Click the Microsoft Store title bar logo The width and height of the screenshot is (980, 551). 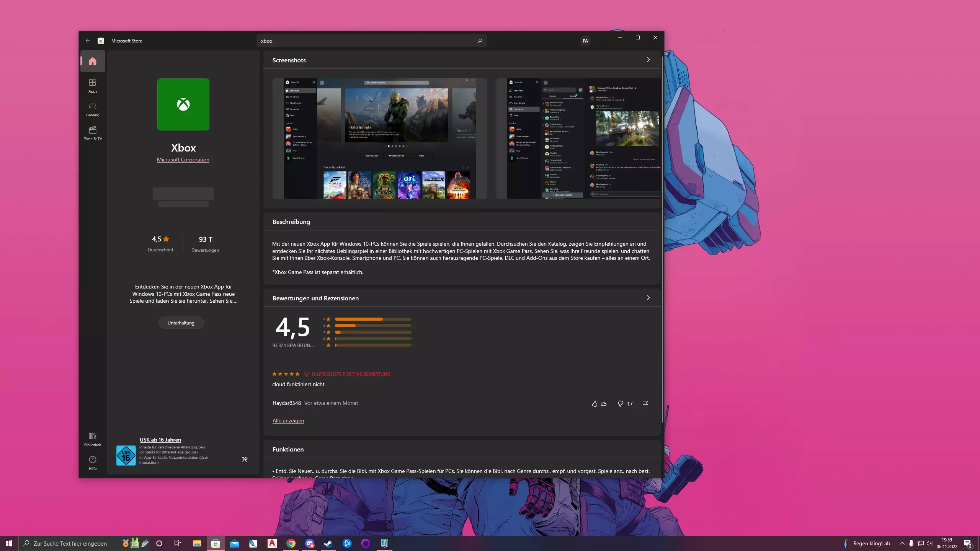tap(101, 41)
